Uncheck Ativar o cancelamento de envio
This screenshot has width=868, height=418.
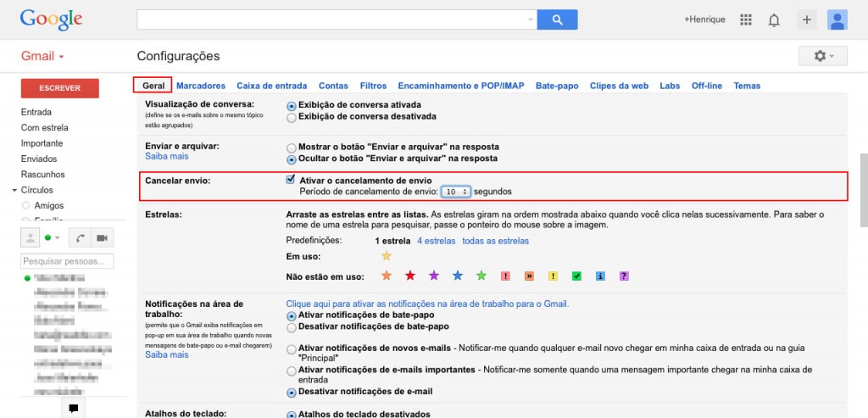pyautogui.click(x=290, y=180)
